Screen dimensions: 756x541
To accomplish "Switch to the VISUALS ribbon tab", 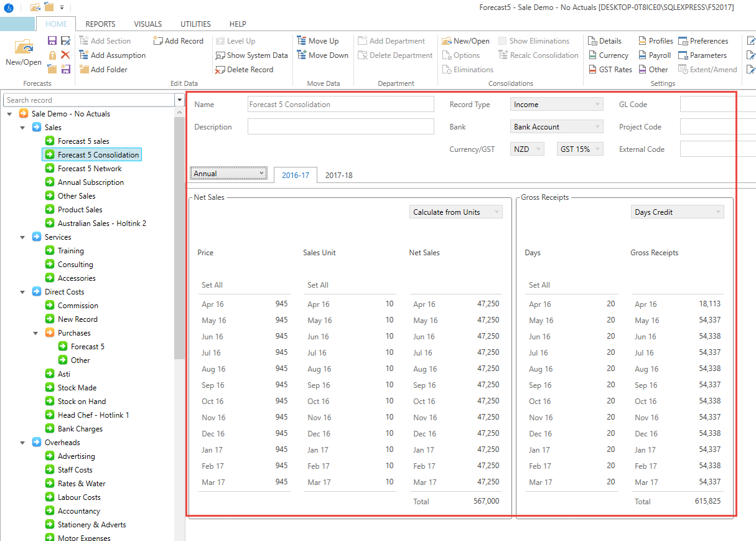I will [x=148, y=24].
